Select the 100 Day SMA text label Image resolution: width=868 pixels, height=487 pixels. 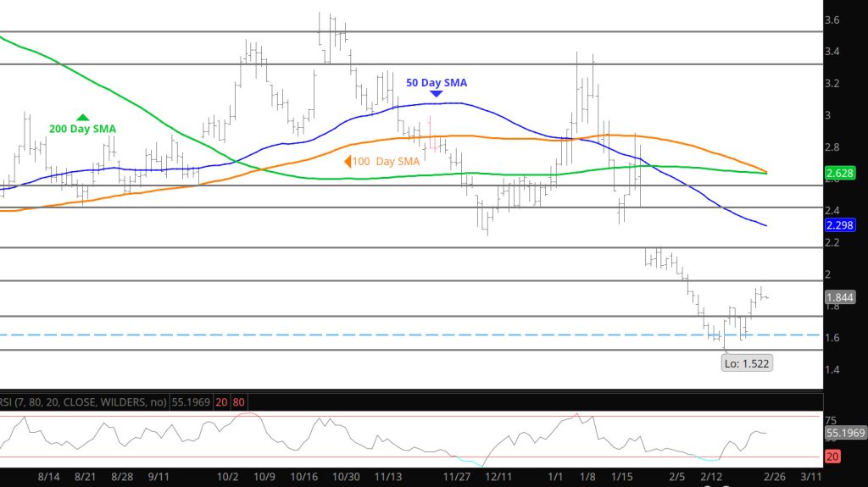(x=387, y=161)
